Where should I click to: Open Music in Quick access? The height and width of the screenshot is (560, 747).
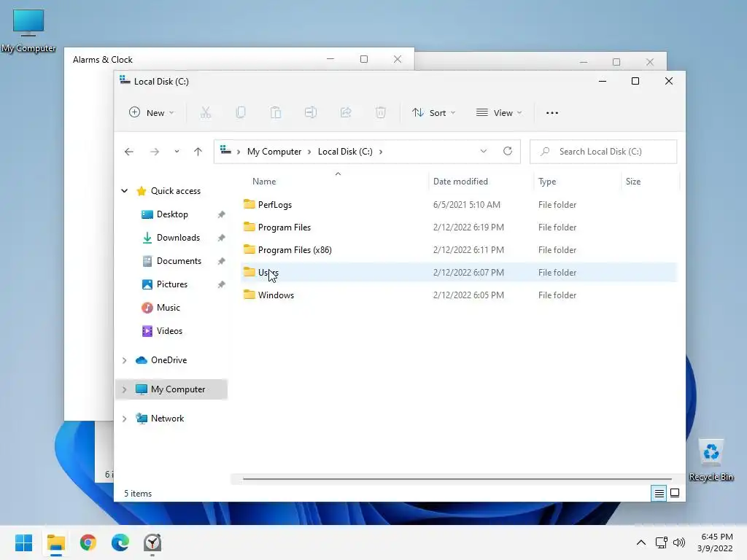[x=169, y=308]
